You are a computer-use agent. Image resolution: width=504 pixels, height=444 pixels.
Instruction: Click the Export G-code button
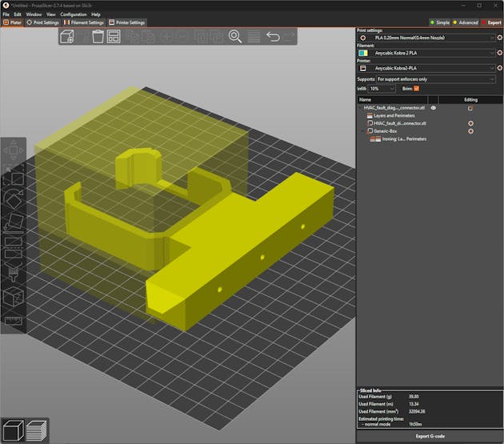(x=430, y=436)
